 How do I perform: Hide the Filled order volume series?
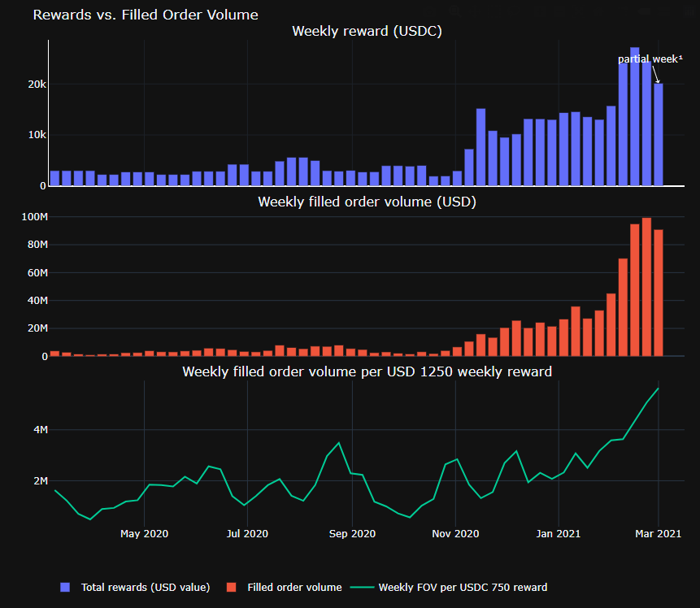point(294,587)
